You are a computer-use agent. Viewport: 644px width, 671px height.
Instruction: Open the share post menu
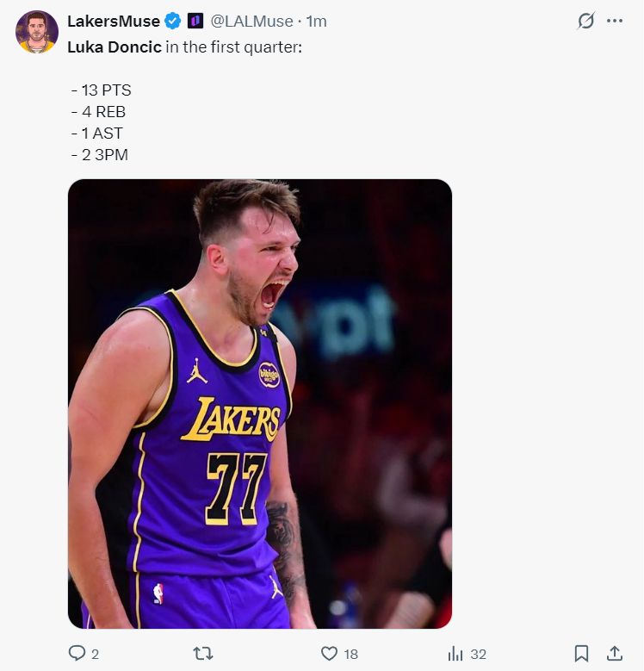[615, 654]
